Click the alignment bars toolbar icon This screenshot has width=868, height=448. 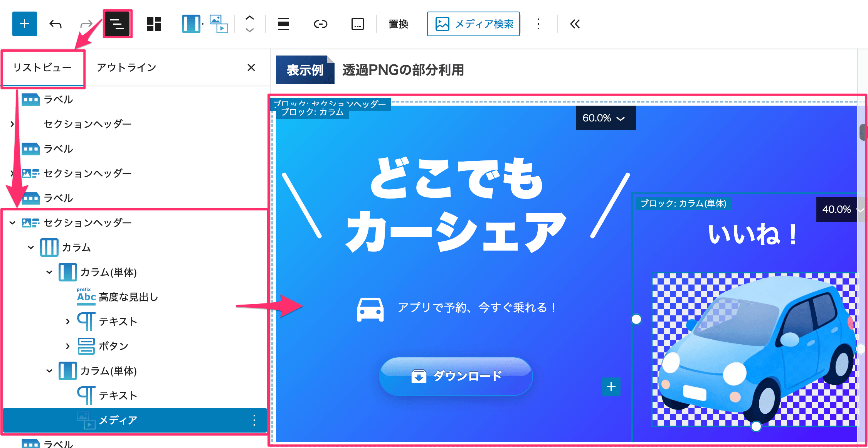pos(284,24)
